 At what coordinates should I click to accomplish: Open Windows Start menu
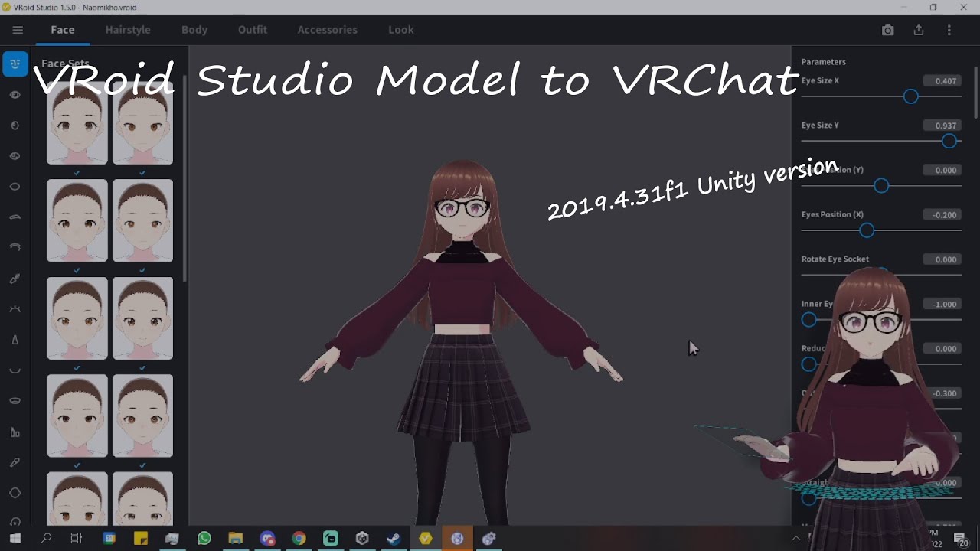pos(15,539)
